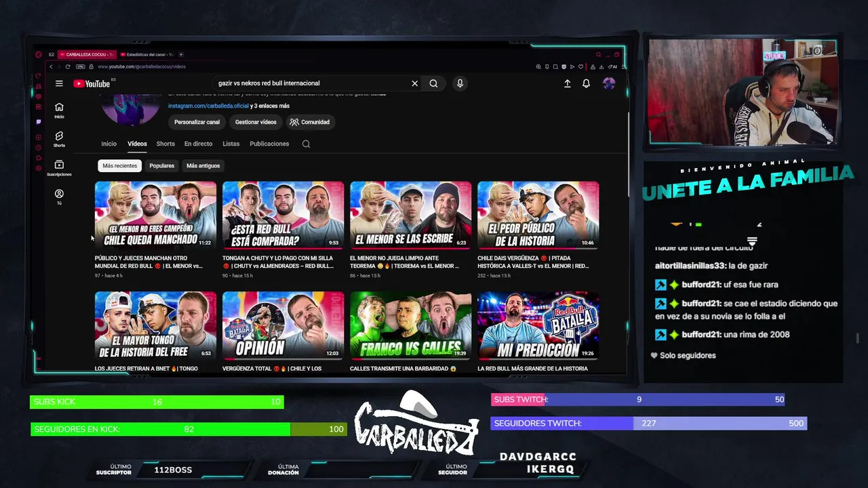Expand the 'y 3 enlaces más' links
Screen dimensions: 868x488
pyautogui.click(x=270, y=106)
